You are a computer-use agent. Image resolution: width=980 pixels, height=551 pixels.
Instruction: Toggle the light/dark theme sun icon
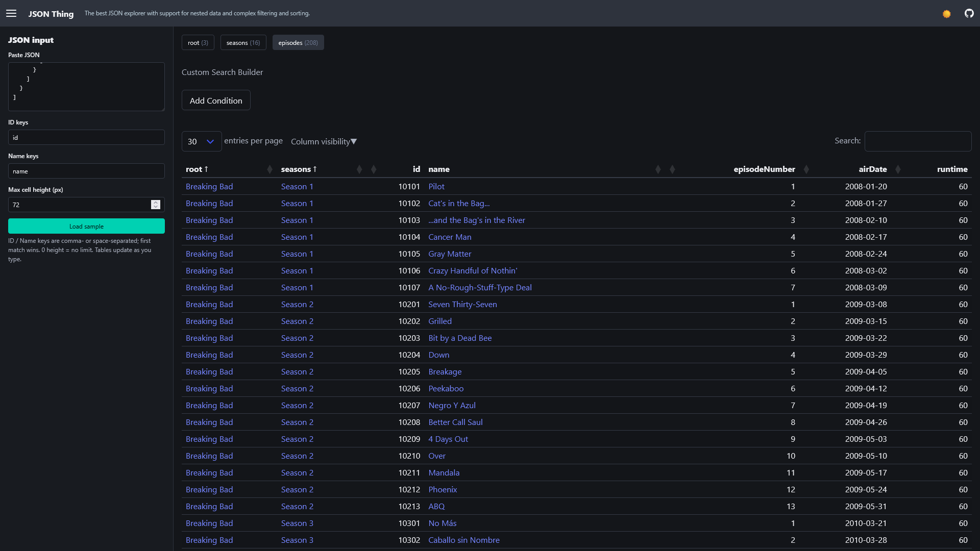[x=946, y=14]
